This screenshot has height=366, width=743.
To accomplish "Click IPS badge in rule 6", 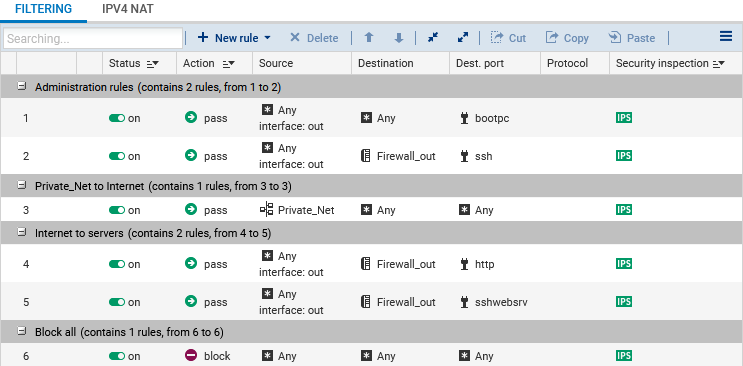I will [624, 356].
